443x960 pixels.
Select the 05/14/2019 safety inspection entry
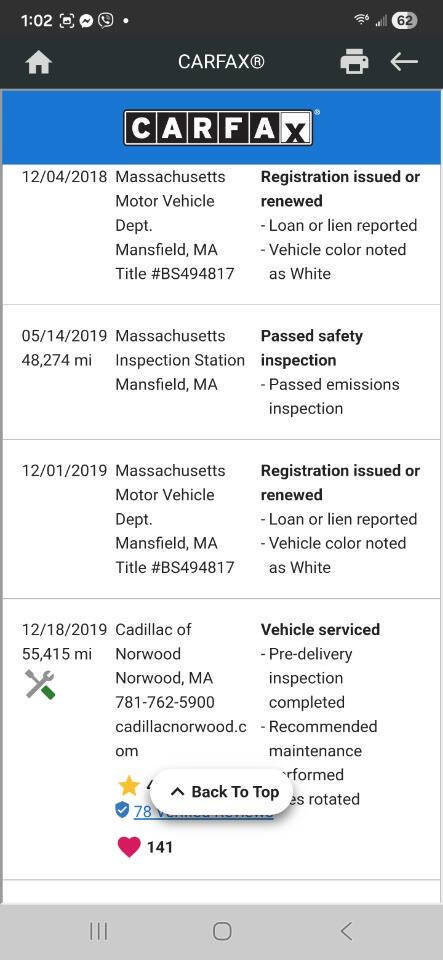222,372
